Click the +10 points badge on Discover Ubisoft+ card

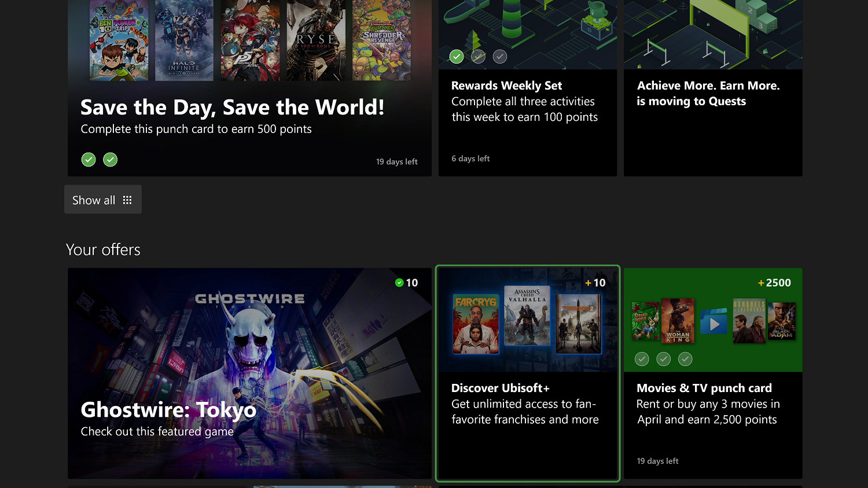coord(595,283)
